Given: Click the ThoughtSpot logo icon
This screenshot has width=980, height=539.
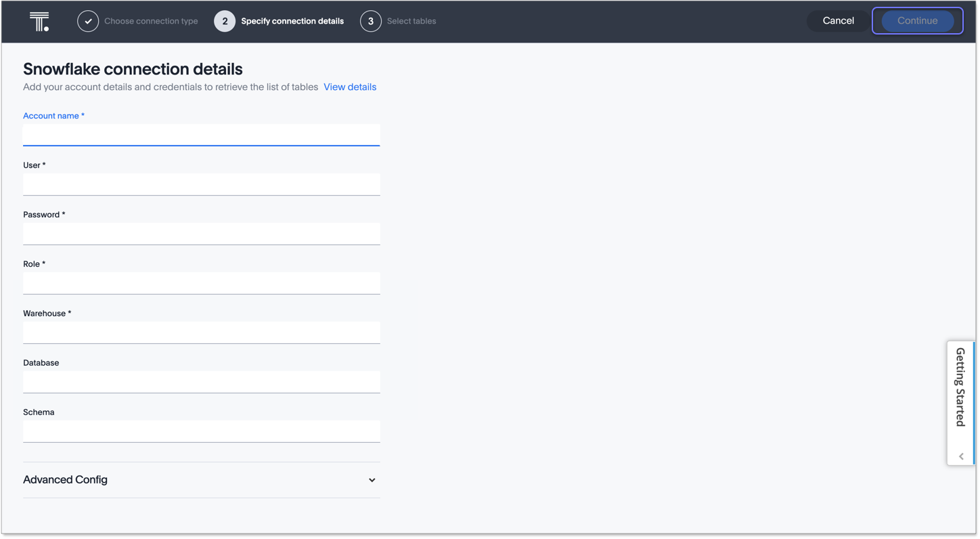Looking at the screenshot, I should click(39, 22).
